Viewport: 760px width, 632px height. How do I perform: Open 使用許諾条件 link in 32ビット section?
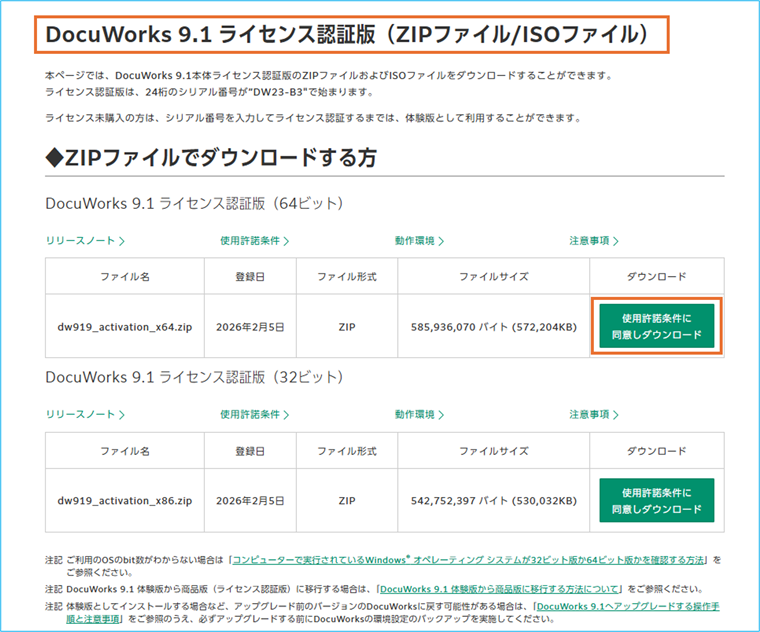[x=254, y=414]
